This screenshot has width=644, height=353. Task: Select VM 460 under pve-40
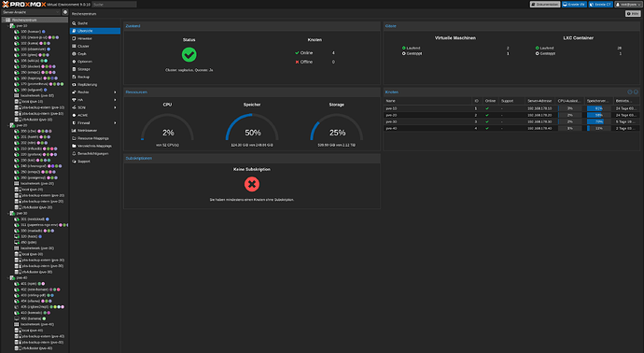pyautogui.click(x=31, y=318)
